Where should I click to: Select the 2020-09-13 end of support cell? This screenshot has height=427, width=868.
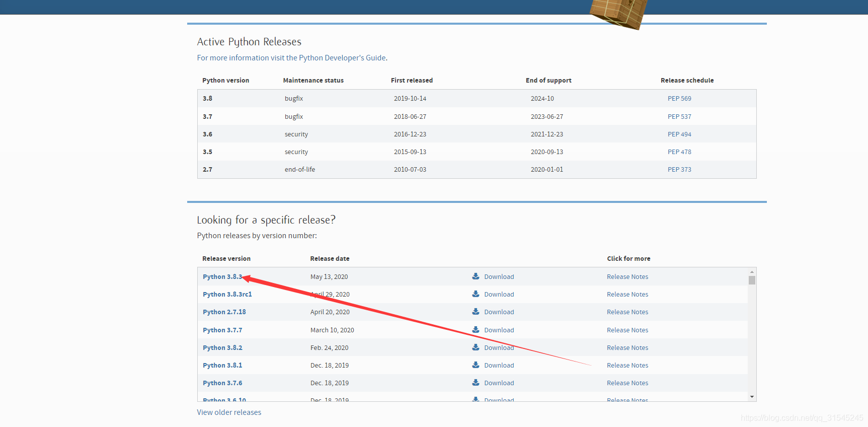click(547, 152)
